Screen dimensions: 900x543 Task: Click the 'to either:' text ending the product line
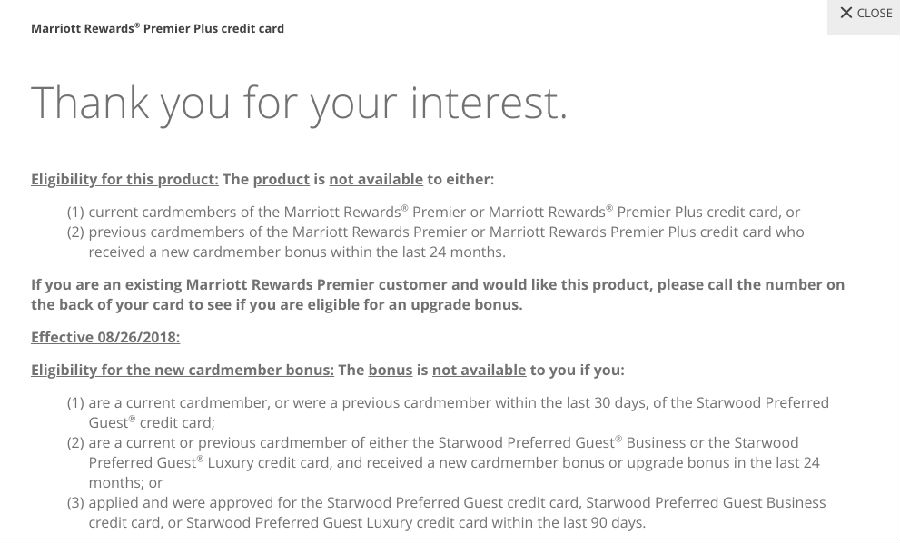point(460,179)
